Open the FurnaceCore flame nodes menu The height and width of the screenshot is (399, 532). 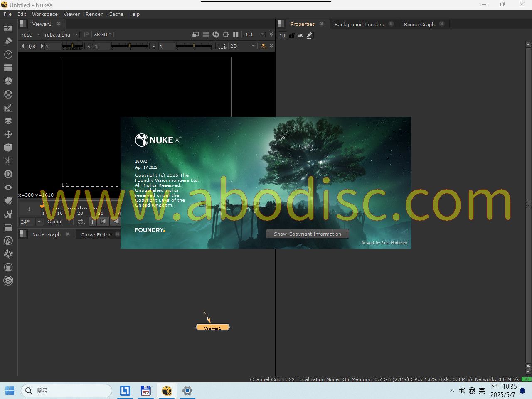pos(8,241)
